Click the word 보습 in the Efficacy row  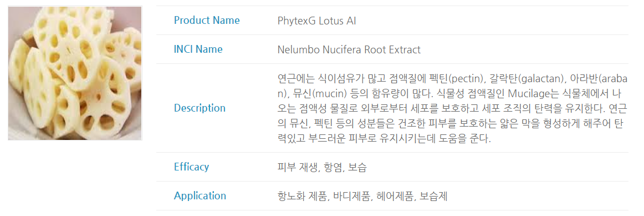point(357,168)
